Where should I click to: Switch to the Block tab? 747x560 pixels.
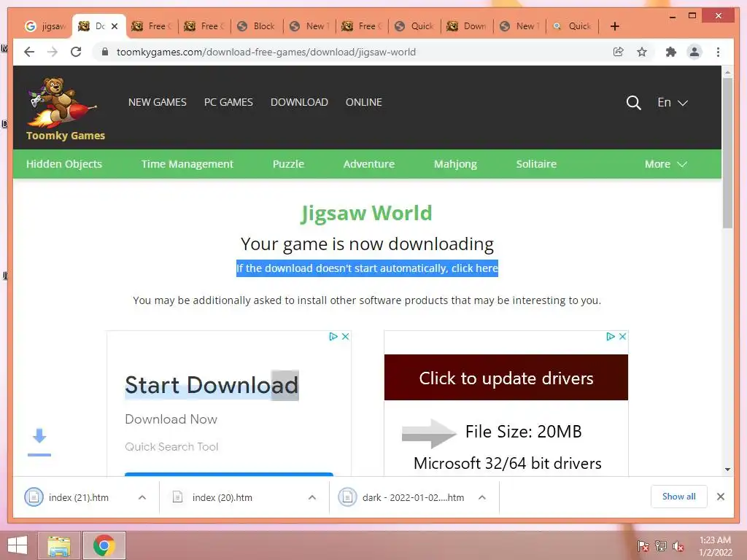pyautogui.click(x=256, y=26)
